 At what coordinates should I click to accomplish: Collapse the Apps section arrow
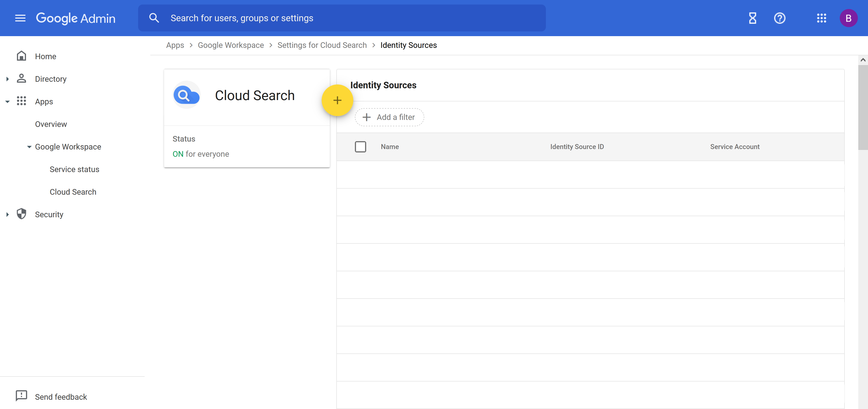click(x=7, y=102)
